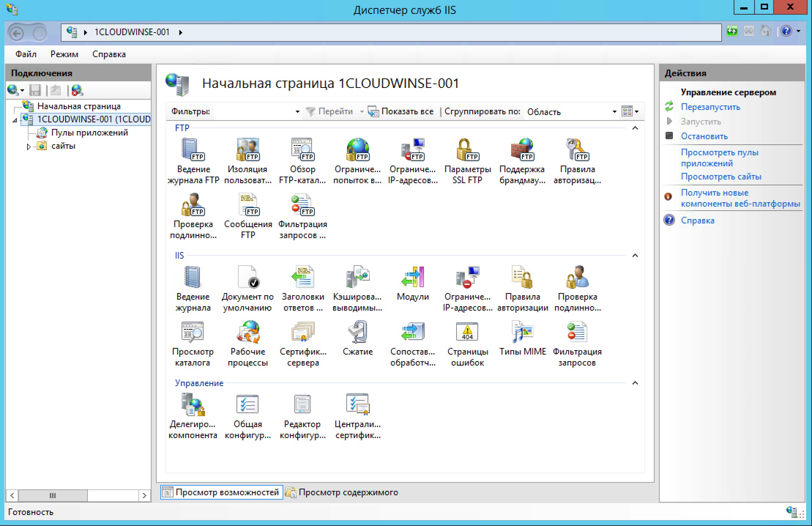The image size is (812, 526).
Task: Open IIS IP address restrictions icon
Action: pyautogui.click(x=468, y=289)
